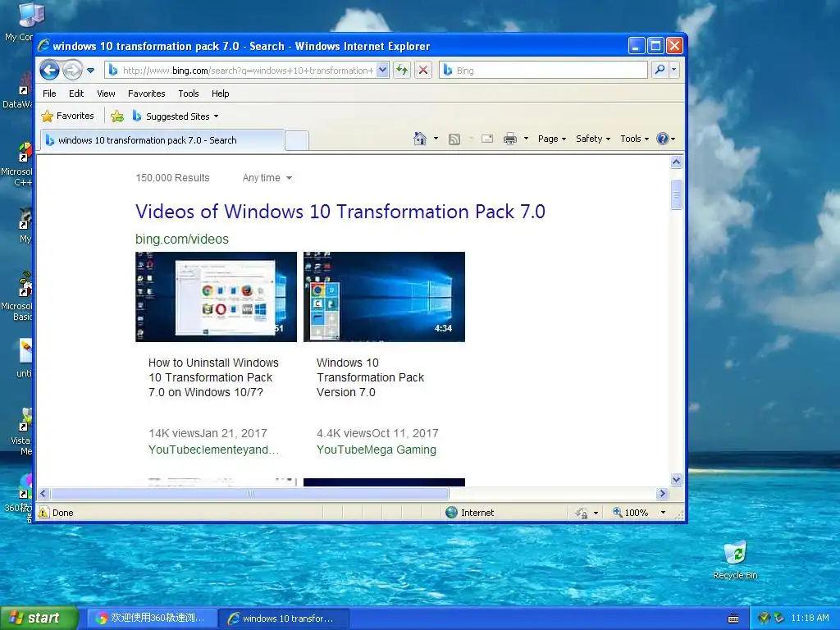This screenshot has width=840, height=630.
Task: Focus the Bing search box
Action: pos(544,71)
